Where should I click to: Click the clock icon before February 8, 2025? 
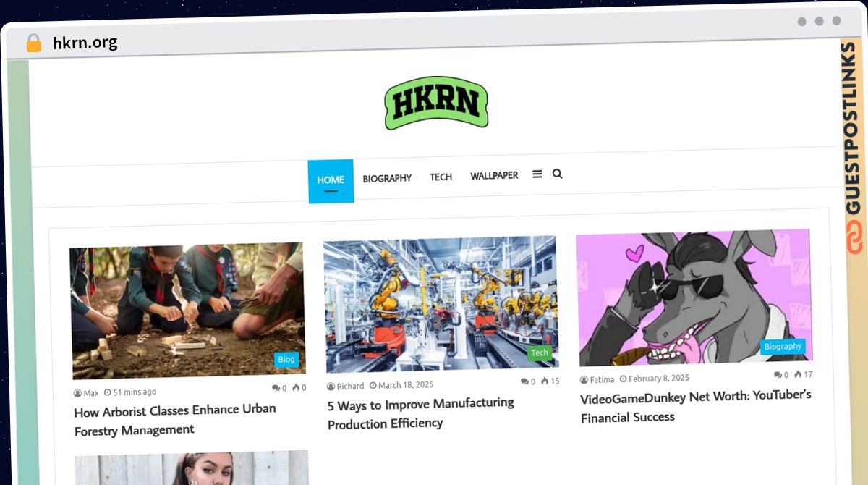[x=623, y=379]
